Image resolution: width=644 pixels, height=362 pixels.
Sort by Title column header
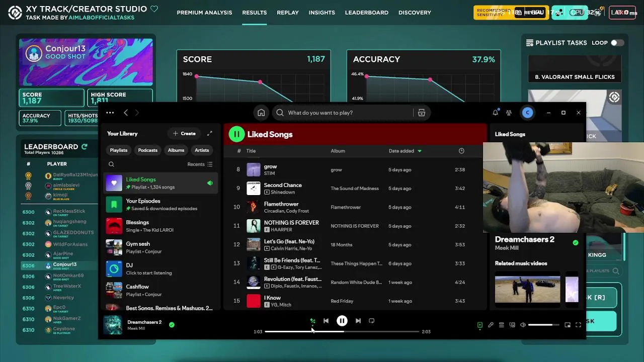pyautogui.click(x=251, y=151)
